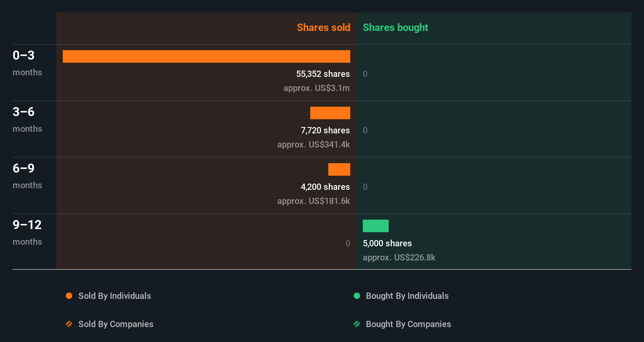Select the Bought By Individuals legend label

(x=407, y=296)
